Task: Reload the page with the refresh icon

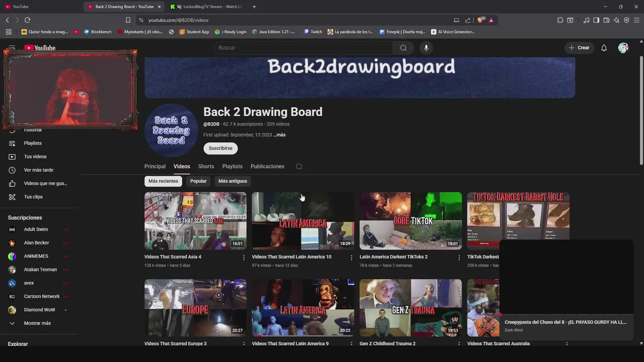Action: [x=27, y=20]
